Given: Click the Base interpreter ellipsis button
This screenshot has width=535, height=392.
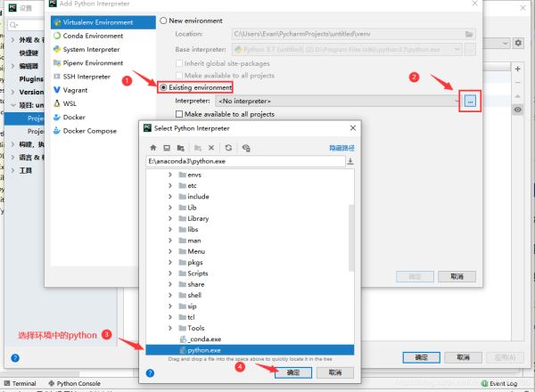Looking at the screenshot, I should point(470,49).
